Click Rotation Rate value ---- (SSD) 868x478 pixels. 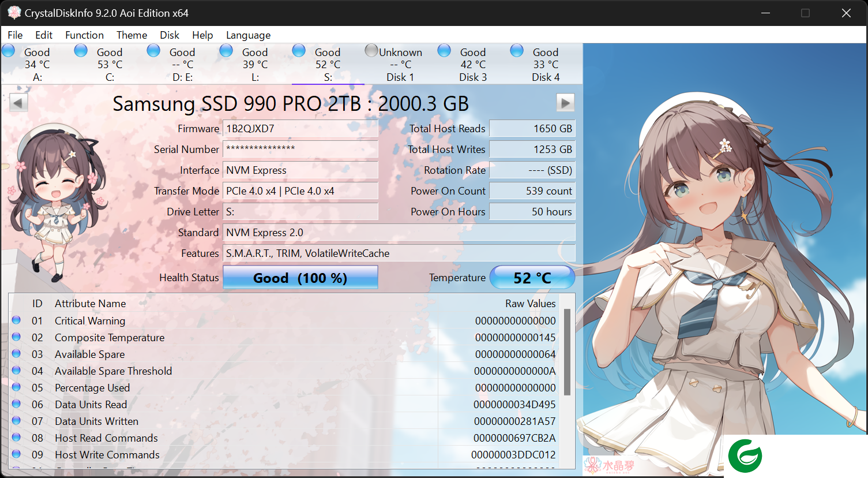tap(532, 170)
